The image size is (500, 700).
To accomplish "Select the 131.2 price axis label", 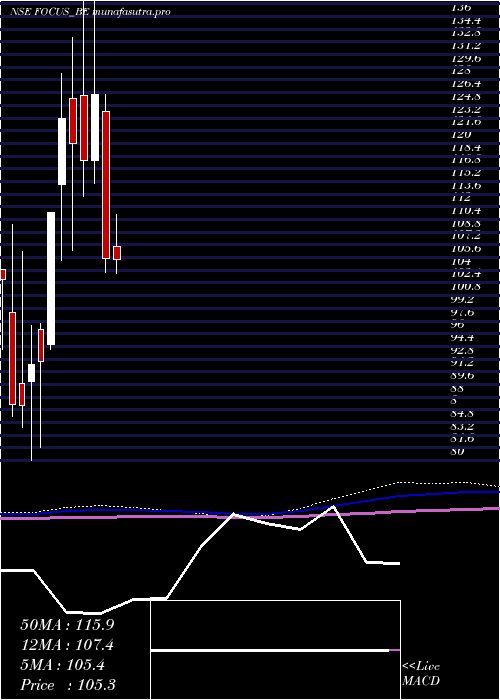I will coord(467,45).
